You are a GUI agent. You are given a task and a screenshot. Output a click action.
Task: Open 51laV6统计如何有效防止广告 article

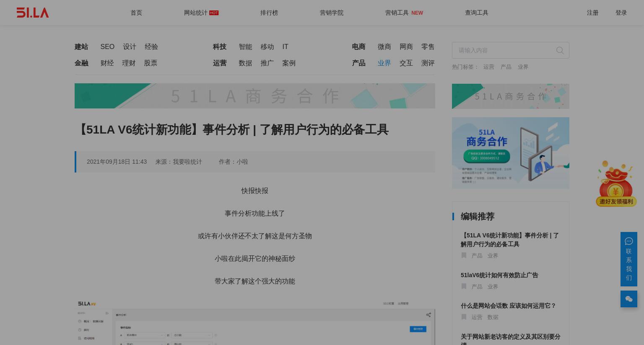coord(499,275)
